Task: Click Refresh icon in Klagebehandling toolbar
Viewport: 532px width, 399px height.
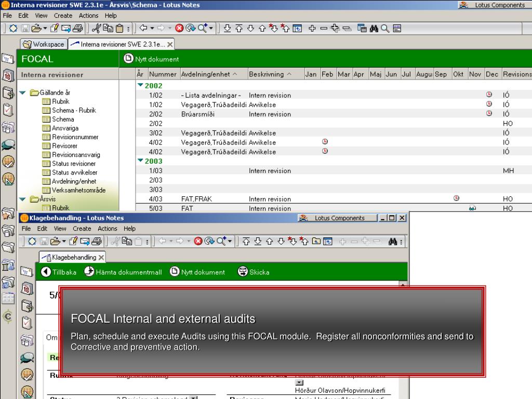Action: 210,241
